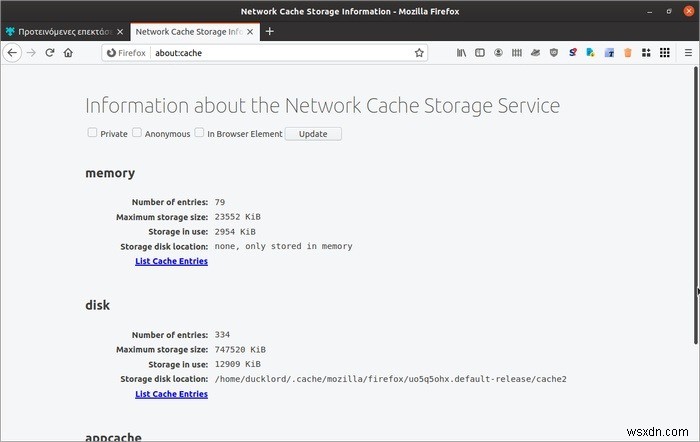Reload the current page
This screenshot has height=442, width=700.
(x=49, y=52)
